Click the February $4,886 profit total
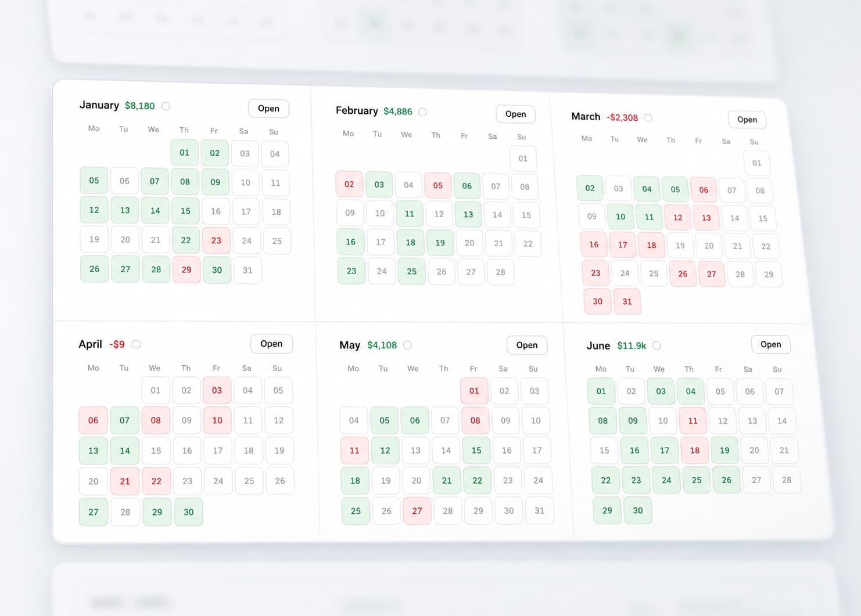This screenshot has width=861, height=616. [x=398, y=111]
